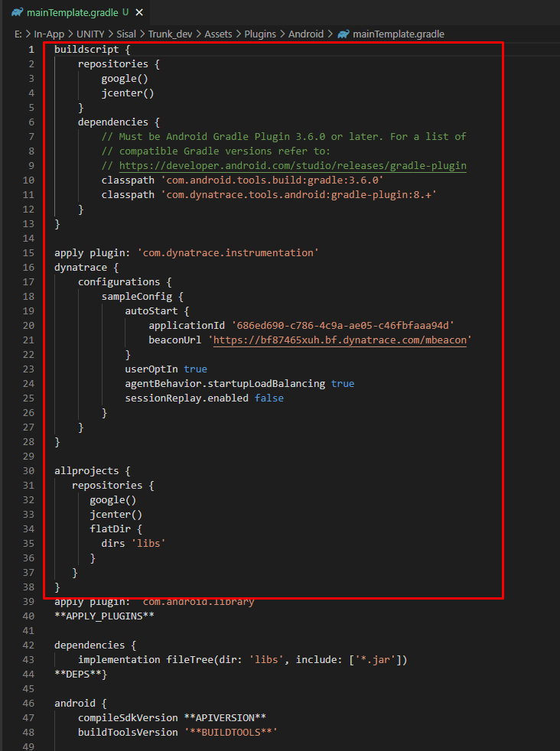Select Plugins in the breadcrumb path
The image size is (560, 751).
tap(261, 34)
